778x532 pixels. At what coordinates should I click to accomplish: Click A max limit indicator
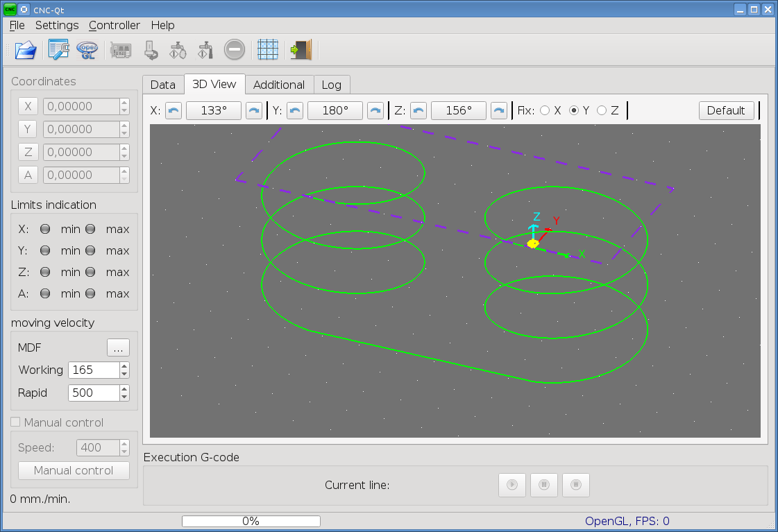click(x=90, y=293)
